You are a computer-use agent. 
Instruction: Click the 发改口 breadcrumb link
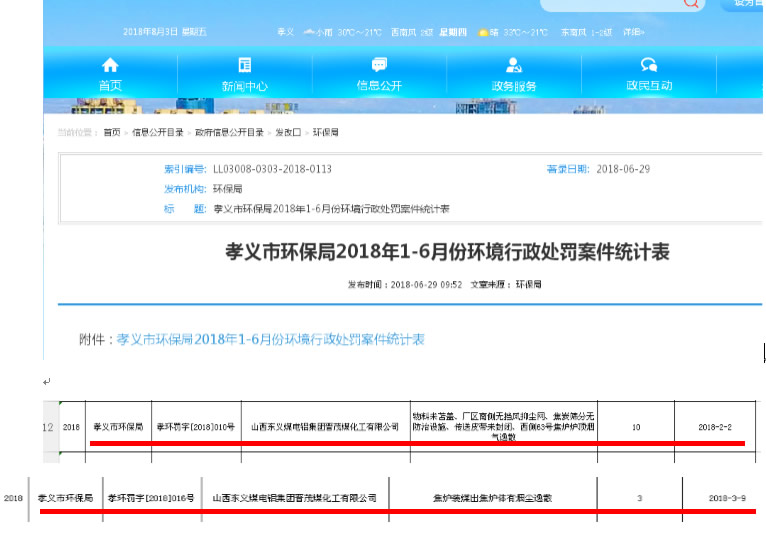click(288, 132)
